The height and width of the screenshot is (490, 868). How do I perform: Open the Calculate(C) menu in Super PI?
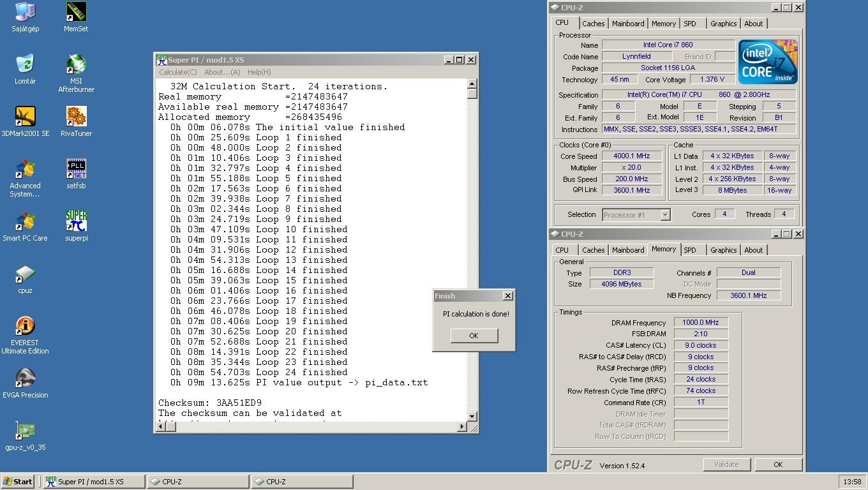(177, 72)
